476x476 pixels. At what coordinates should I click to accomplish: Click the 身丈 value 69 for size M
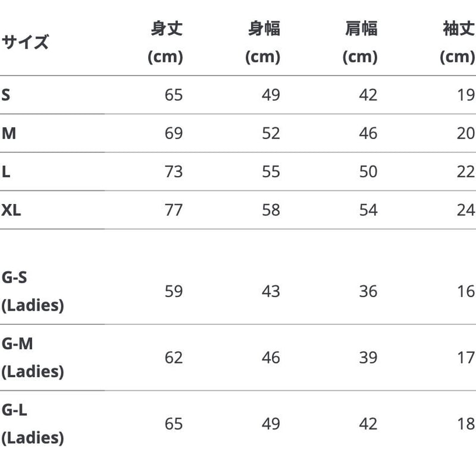point(174,133)
